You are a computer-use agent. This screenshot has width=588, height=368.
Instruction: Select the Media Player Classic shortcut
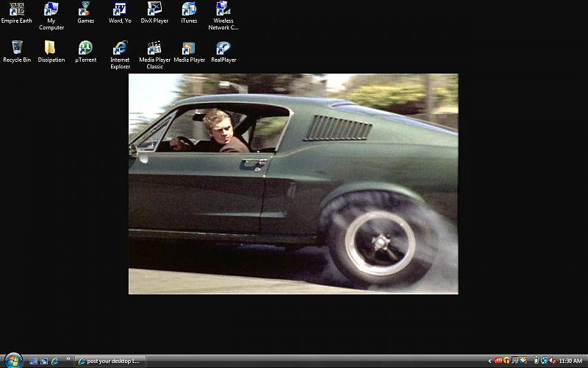(x=154, y=55)
